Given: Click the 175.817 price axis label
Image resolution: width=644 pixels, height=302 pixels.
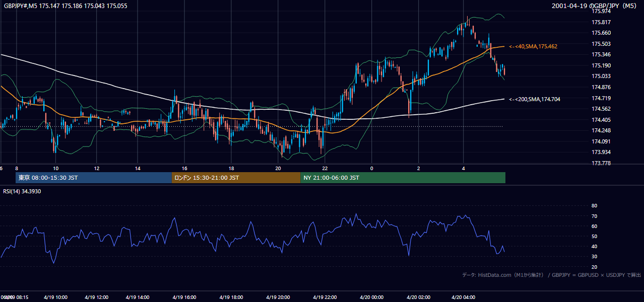Looking at the screenshot, I should 601,22.
